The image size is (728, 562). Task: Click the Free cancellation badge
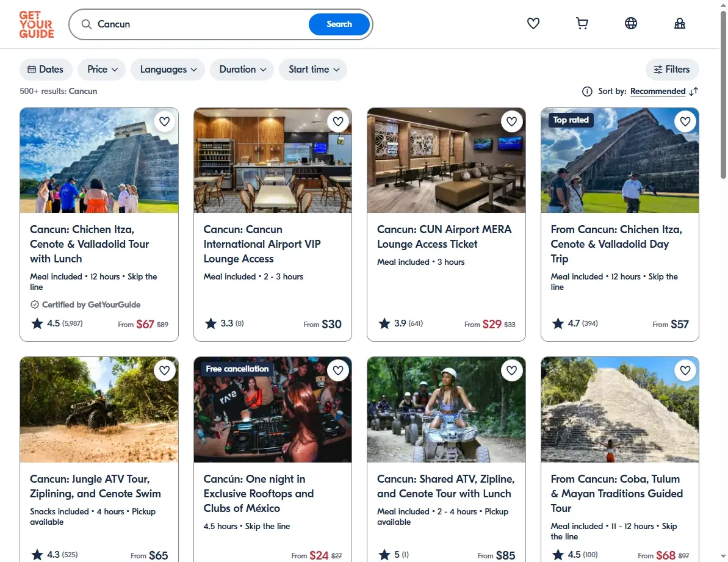237,369
